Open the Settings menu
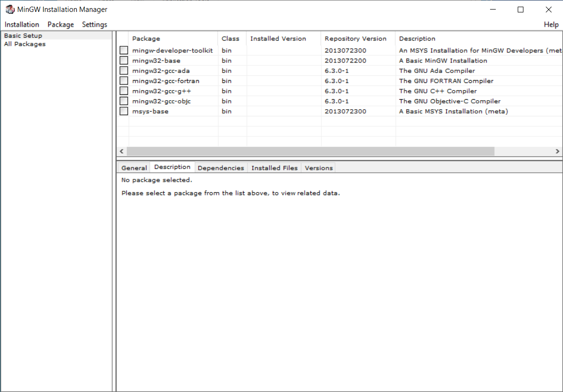Image resolution: width=563 pixels, height=392 pixels. tap(94, 24)
